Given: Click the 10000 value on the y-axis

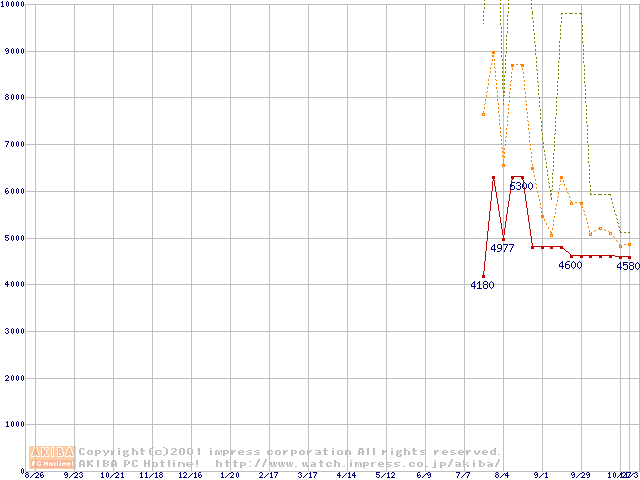Looking at the screenshot, I should pyautogui.click(x=12, y=4).
